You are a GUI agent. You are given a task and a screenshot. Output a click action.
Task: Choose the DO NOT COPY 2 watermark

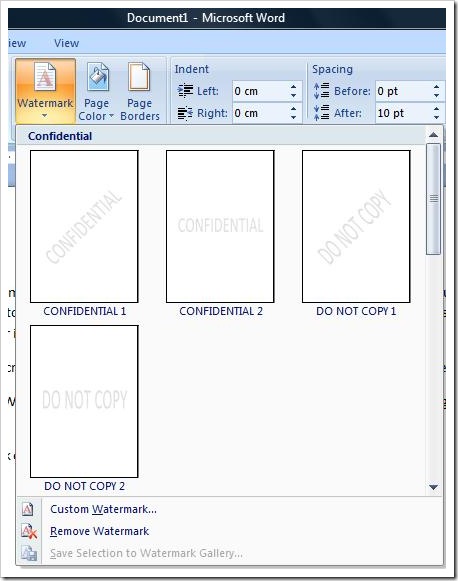click(84, 401)
